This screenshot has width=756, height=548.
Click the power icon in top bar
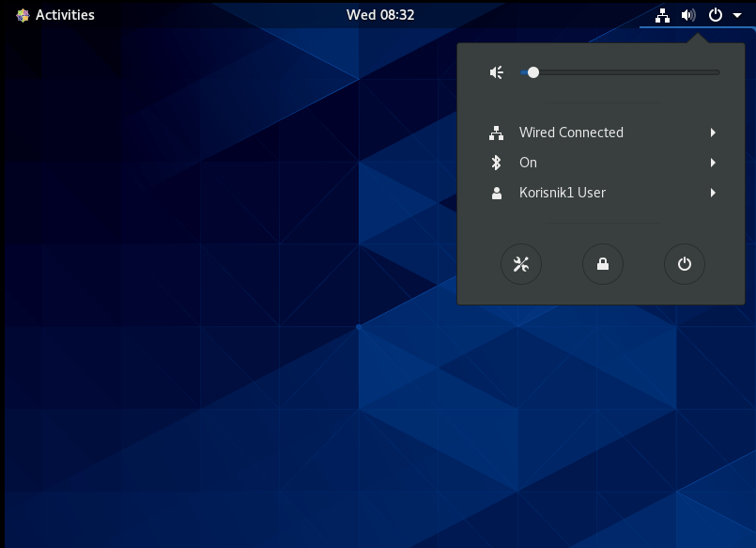pos(716,15)
